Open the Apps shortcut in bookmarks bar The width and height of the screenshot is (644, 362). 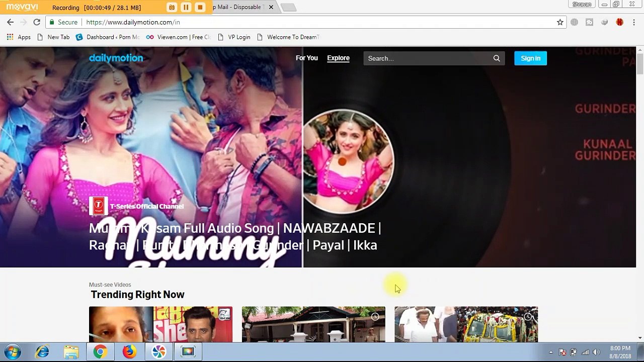pos(19,37)
